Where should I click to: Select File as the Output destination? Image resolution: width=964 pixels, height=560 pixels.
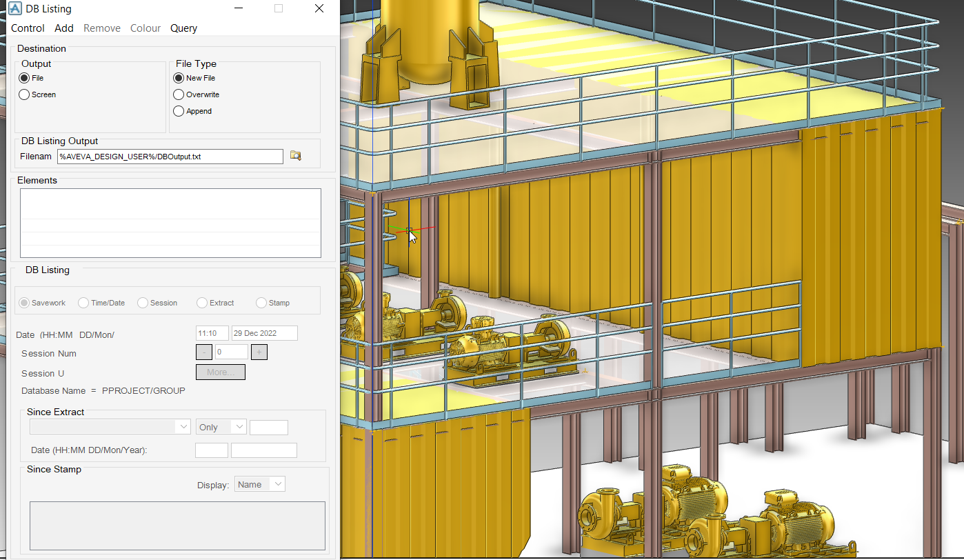[x=23, y=78]
